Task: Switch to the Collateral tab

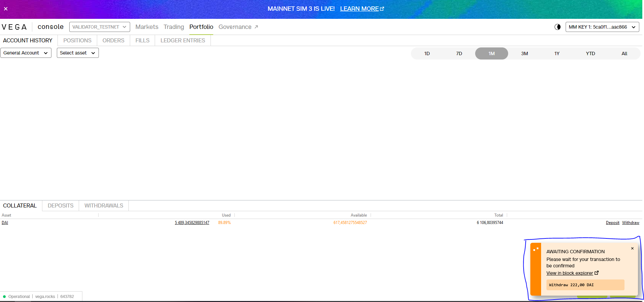Action: click(20, 205)
